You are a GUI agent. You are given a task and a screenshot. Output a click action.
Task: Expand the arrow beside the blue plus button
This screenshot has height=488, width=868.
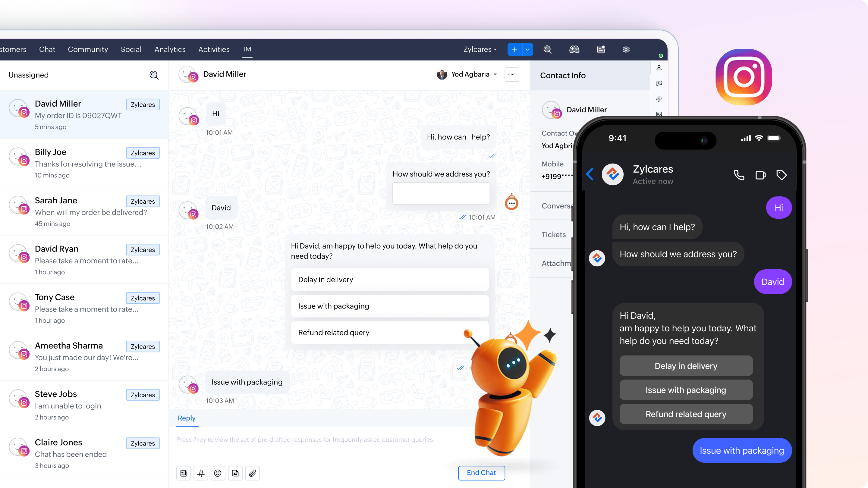coord(527,49)
